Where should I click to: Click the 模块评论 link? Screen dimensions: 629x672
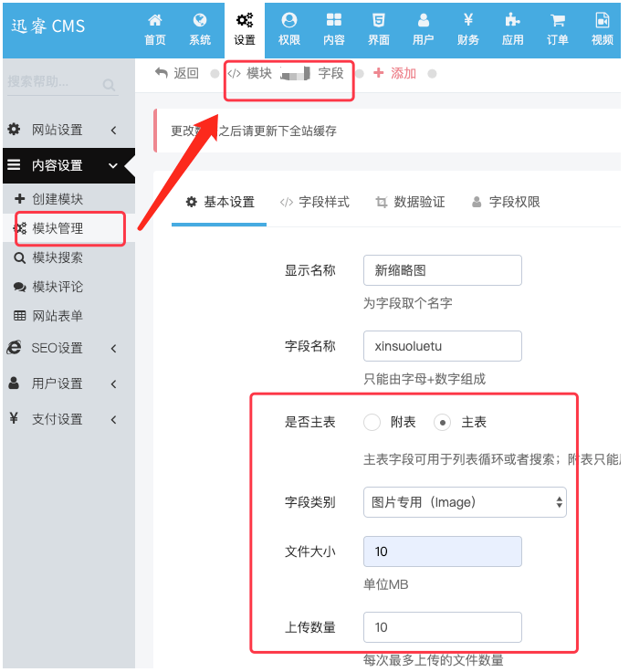58,287
